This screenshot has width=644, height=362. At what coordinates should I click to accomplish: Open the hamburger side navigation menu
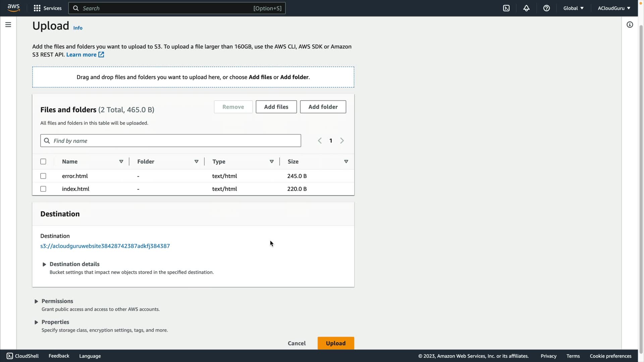(x=8, y=25)
